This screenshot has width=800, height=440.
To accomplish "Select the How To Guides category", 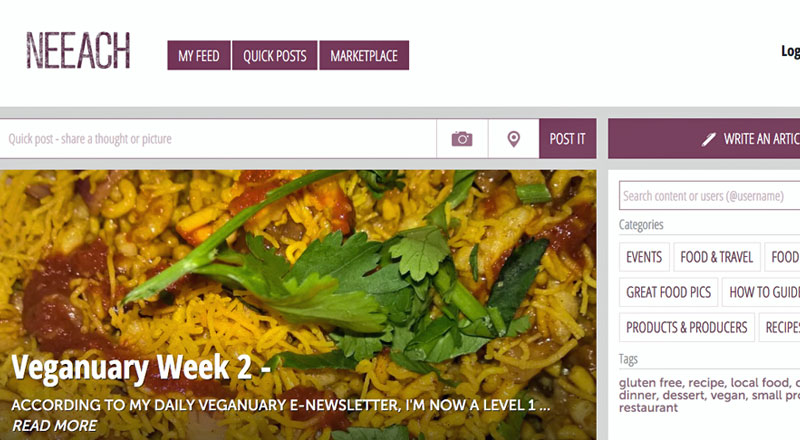I will [x=761, y=292].
